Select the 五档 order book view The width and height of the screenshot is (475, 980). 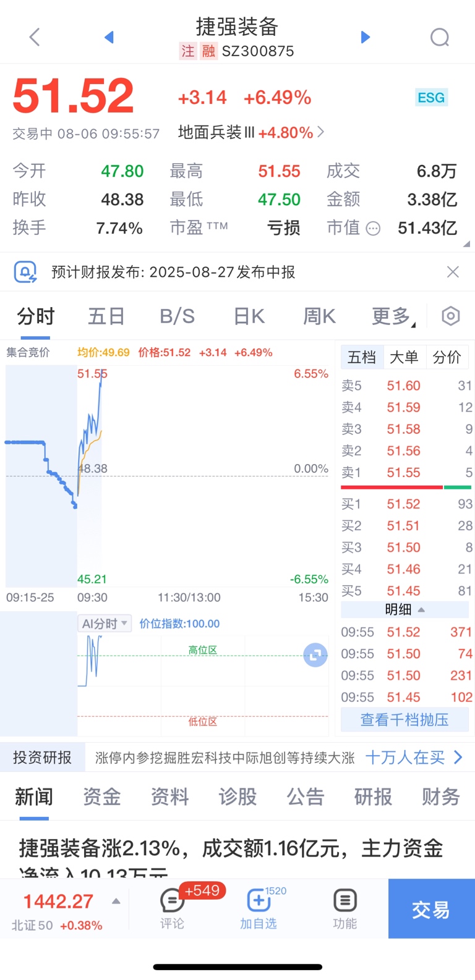[362, 357]
